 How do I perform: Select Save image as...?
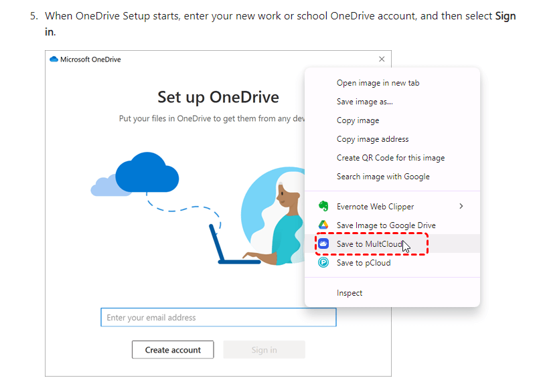pos(392,102)
